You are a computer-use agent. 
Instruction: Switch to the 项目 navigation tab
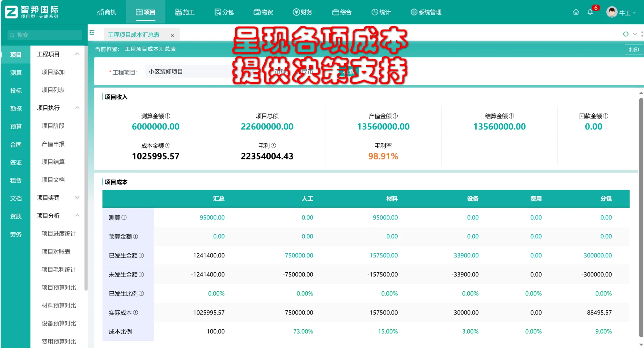coord(146,12)
